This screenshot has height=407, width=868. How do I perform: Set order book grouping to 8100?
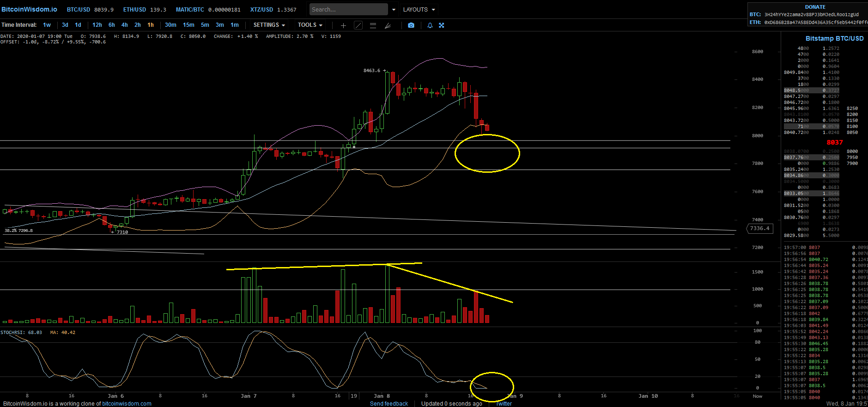[x=852, y=127]
